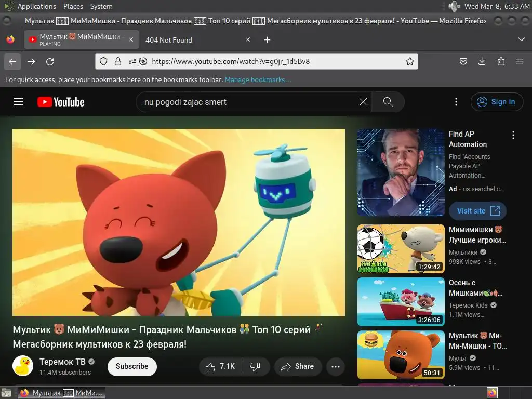This screenshot has height=399, width=532.
Task: Open Firefox View icon
Action: click(10, 39)
